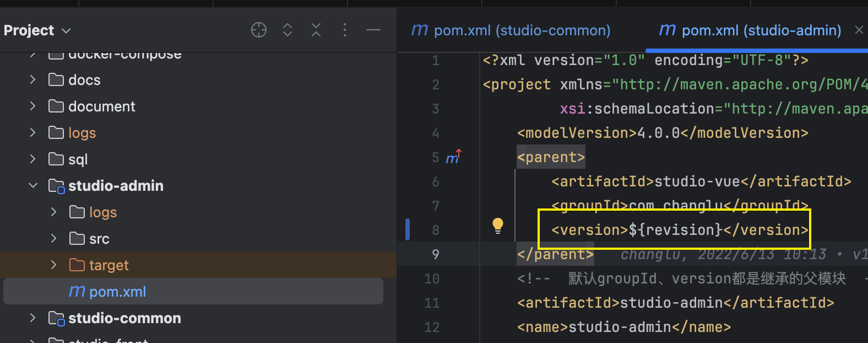Click the Maven parent gutter icon on line 5
The width and height of the screenshot is (868, 343).
(x=453, y=158)
